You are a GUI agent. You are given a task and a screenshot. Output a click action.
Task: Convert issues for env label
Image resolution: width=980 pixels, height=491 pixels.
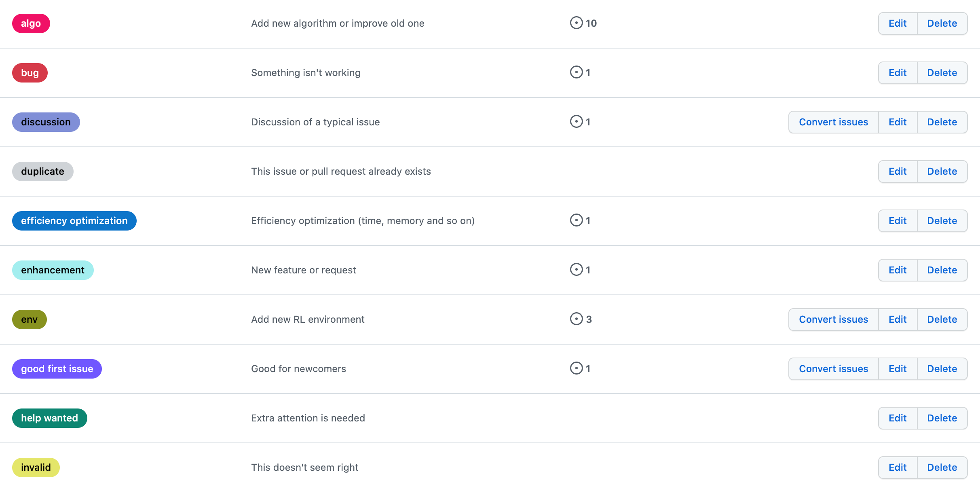pyautogui.click(x=833, y=320)
